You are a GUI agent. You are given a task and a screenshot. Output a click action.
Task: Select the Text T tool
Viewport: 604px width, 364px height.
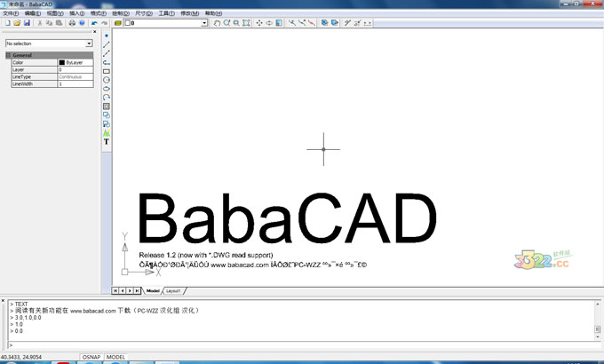(107, 142)
